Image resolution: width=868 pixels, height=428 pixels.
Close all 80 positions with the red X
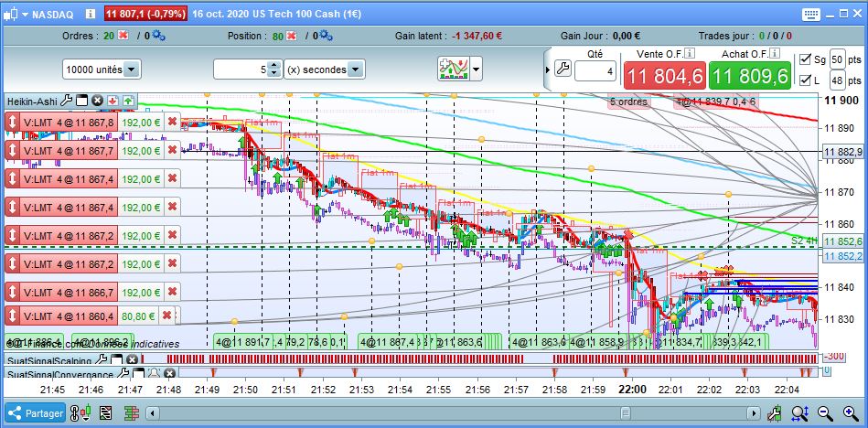(x=292, y=36)
